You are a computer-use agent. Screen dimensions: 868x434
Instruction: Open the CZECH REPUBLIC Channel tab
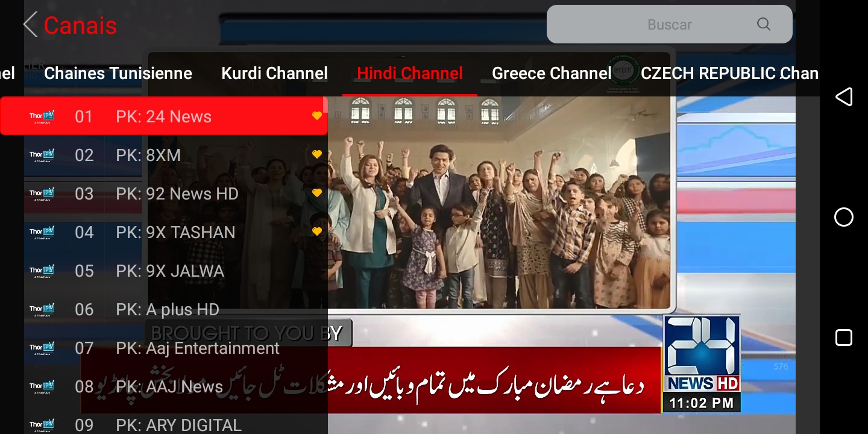pyautogui.click(x=729, y=74)
